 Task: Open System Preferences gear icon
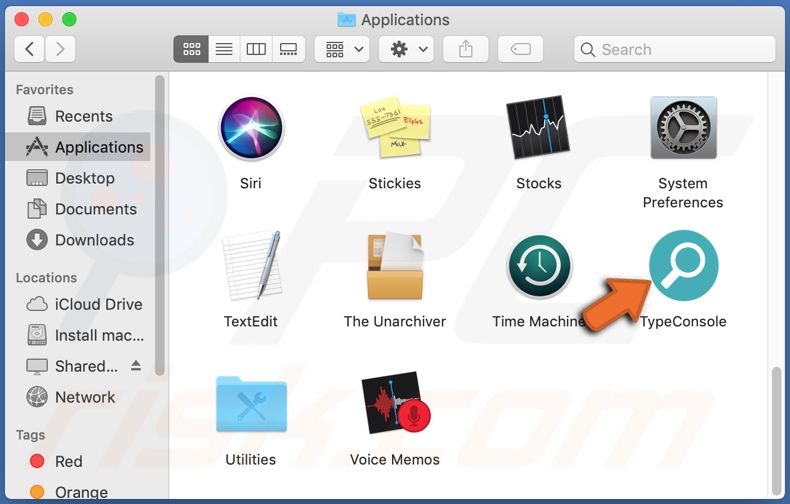683,129
